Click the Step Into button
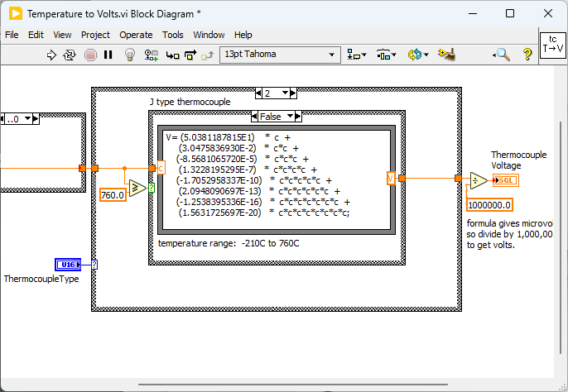 [172, 55]
